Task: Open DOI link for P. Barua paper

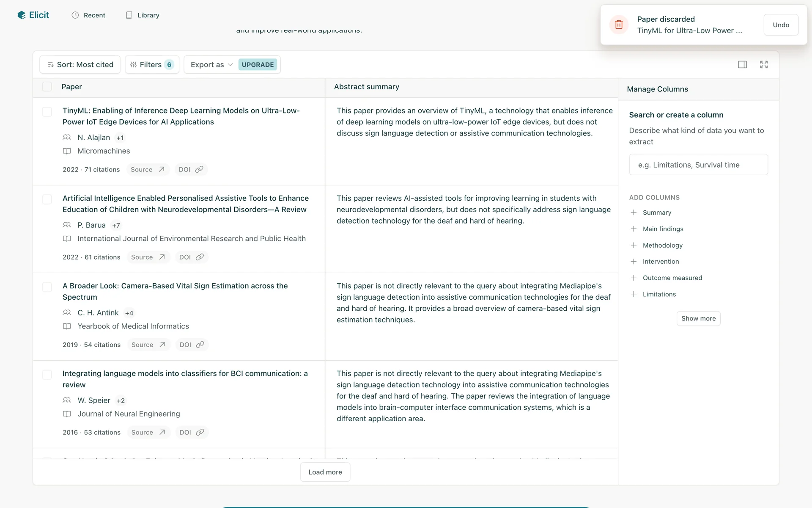Action: pyautogui.click(x=191, y=257)
